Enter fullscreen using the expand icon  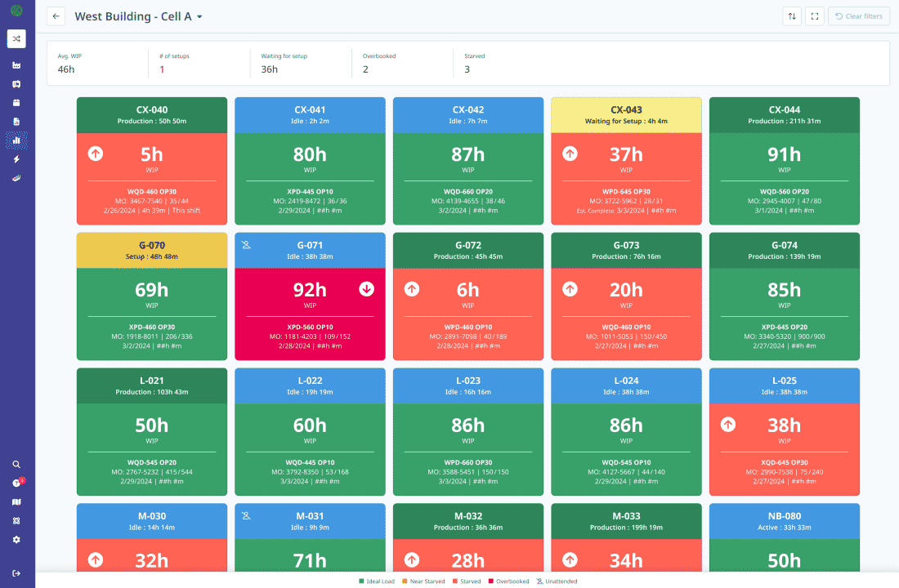click(x=814, y=16)
